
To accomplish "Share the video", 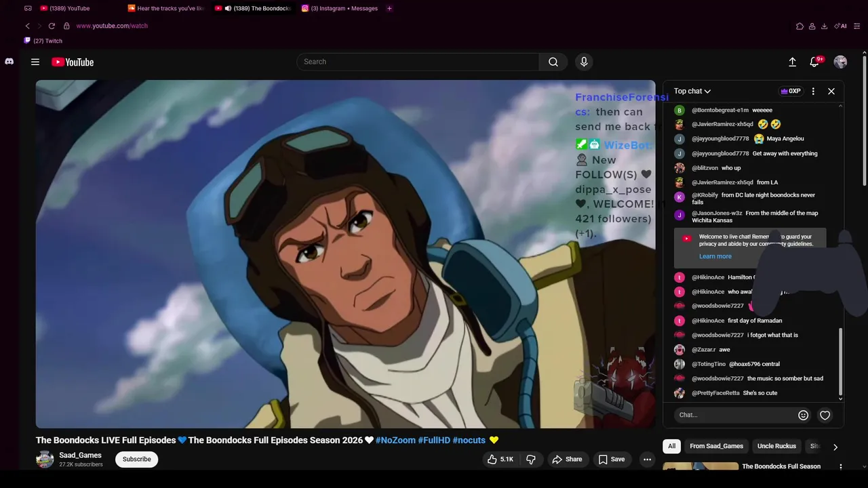I will pyautogui.click(x=567, y=460).
